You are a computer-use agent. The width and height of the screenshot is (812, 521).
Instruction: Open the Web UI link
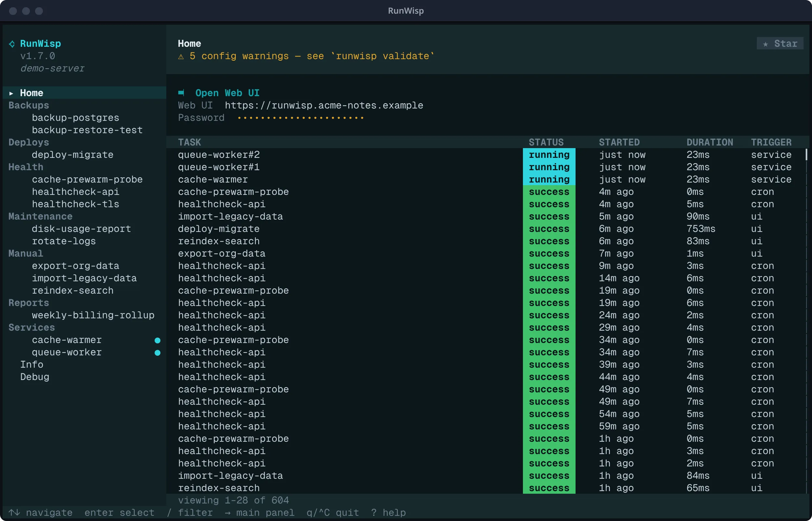click(x=227, y=93)
